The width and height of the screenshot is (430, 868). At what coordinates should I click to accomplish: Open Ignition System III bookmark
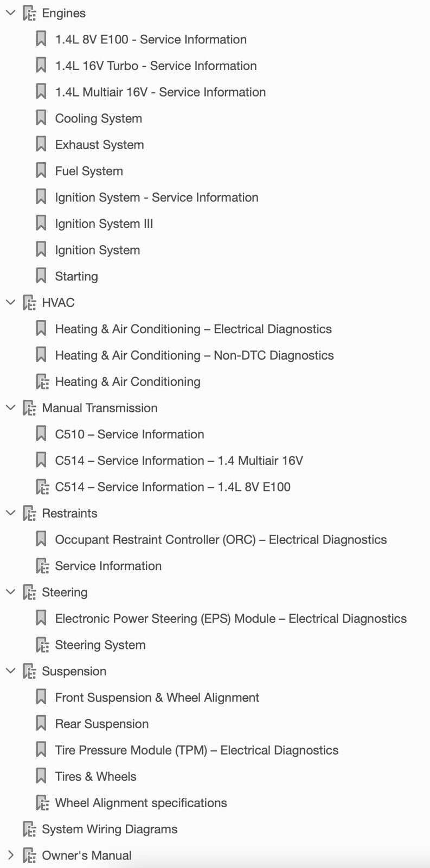click(x=104, y=224)
